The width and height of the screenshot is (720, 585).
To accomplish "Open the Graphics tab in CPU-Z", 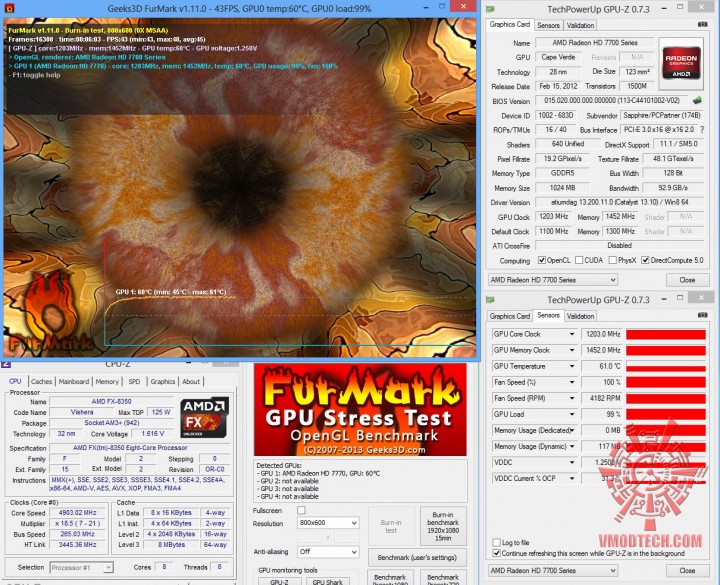I will click(x=163, y=382).
